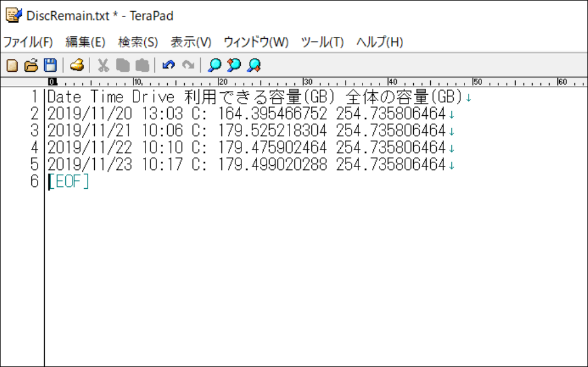The width and height of the screenshot is (588, 367).
Task: Click the time 10:06 on line 3
Action: tap(162, 131)
